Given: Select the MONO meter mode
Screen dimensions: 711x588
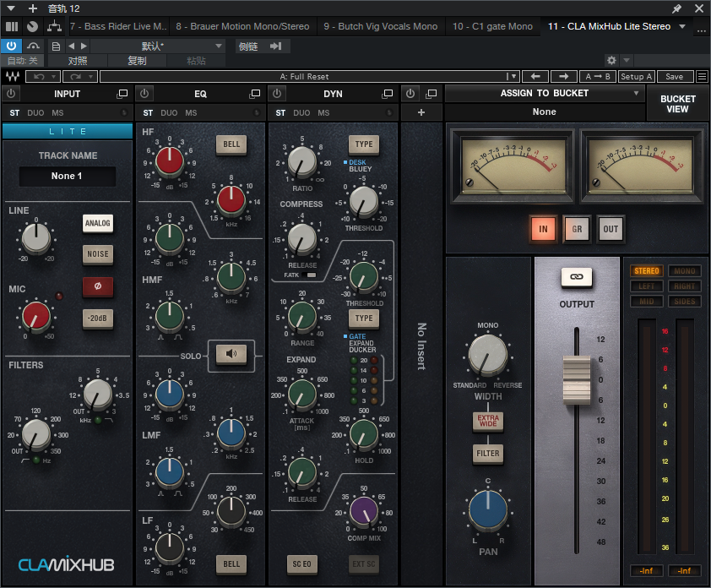Looking at the screenshot, I should 684,271.
